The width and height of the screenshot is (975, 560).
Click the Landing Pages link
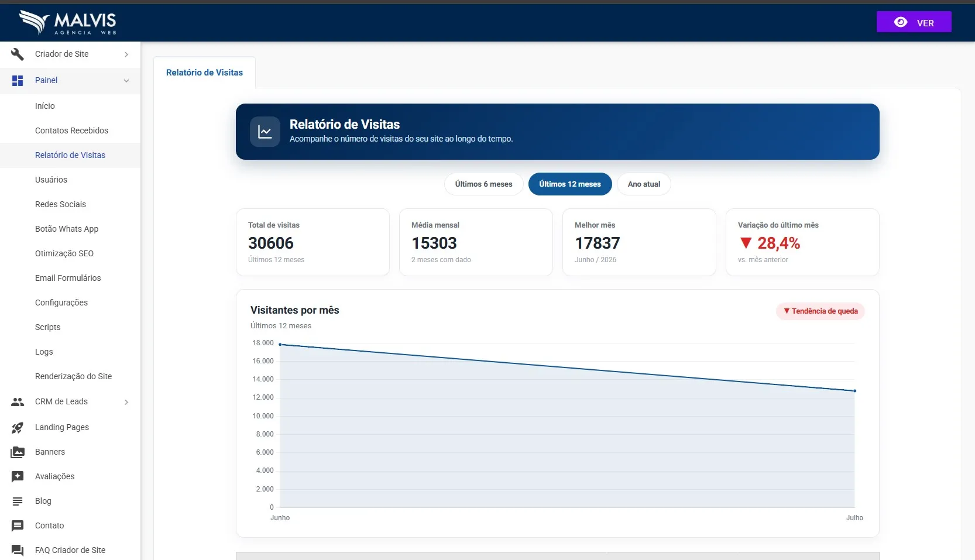tap(62, 427)
